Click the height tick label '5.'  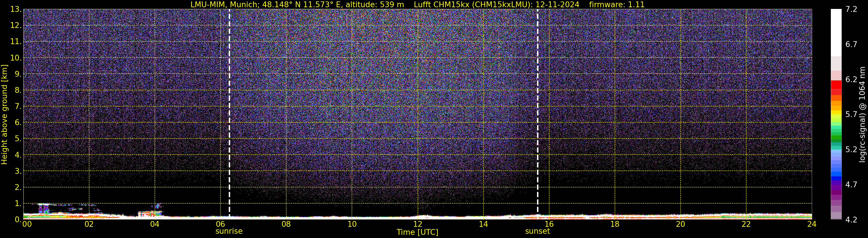(18, 139)
